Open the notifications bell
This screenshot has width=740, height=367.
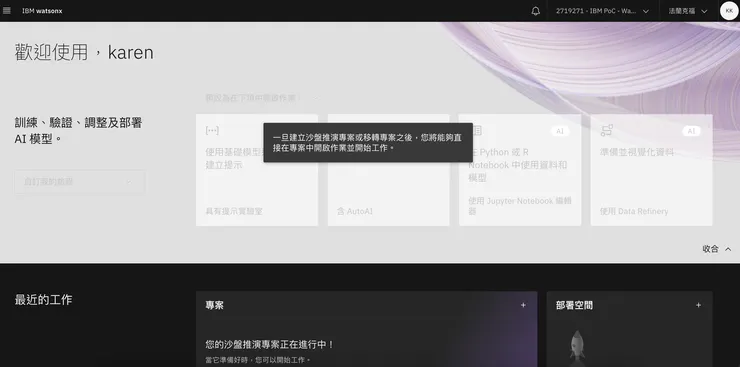536,11
